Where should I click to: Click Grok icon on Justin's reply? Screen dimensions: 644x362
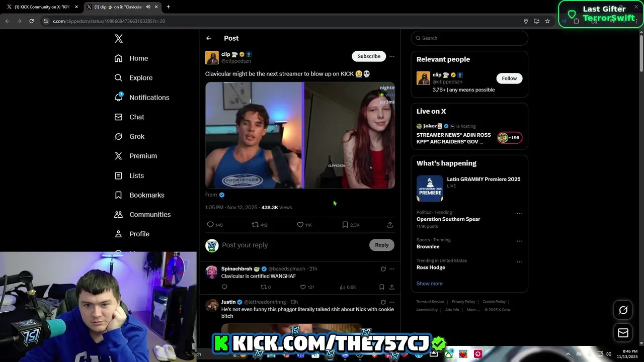pyautogui.click(x=383, y=302)
